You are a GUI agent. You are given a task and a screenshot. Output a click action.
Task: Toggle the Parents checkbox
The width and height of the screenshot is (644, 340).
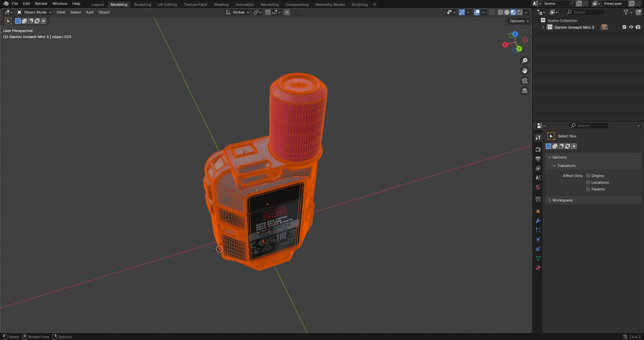pos(588,189)
